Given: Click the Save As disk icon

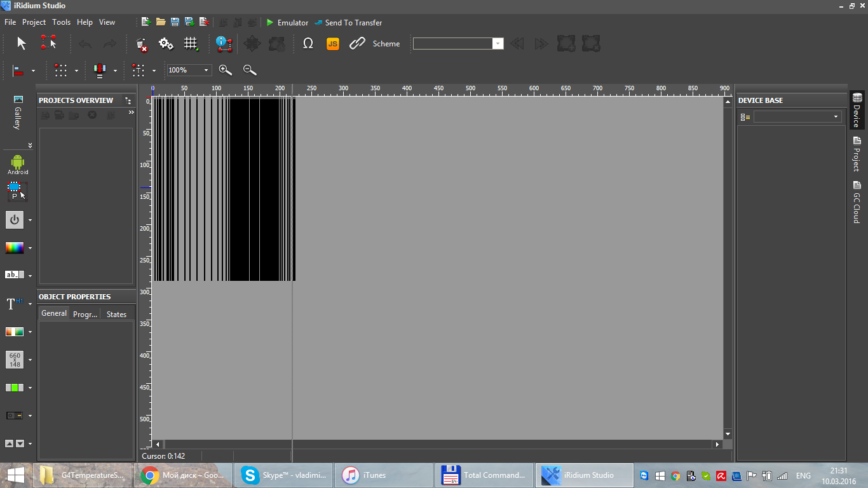Looking at the screenshot, I should coord(189,22).
